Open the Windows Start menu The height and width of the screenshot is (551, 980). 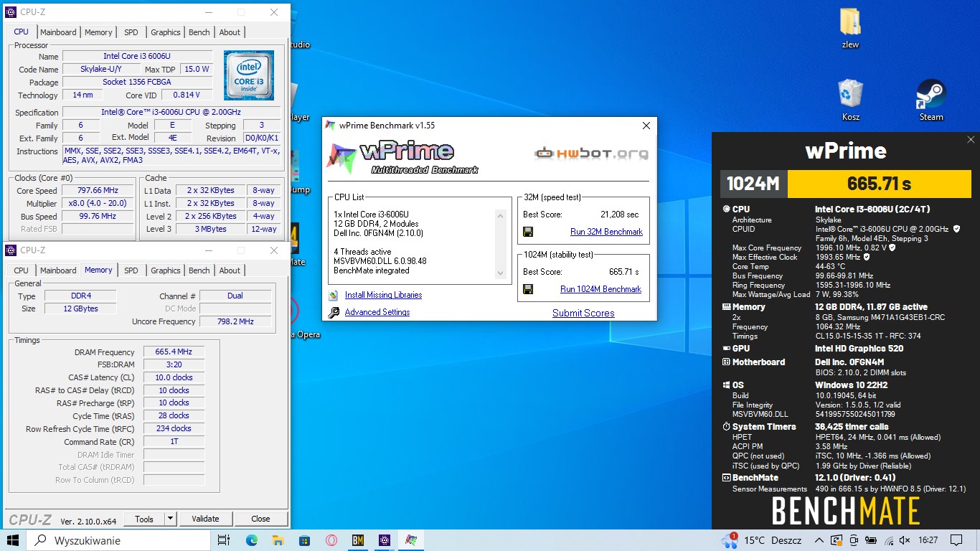point(13,540)
